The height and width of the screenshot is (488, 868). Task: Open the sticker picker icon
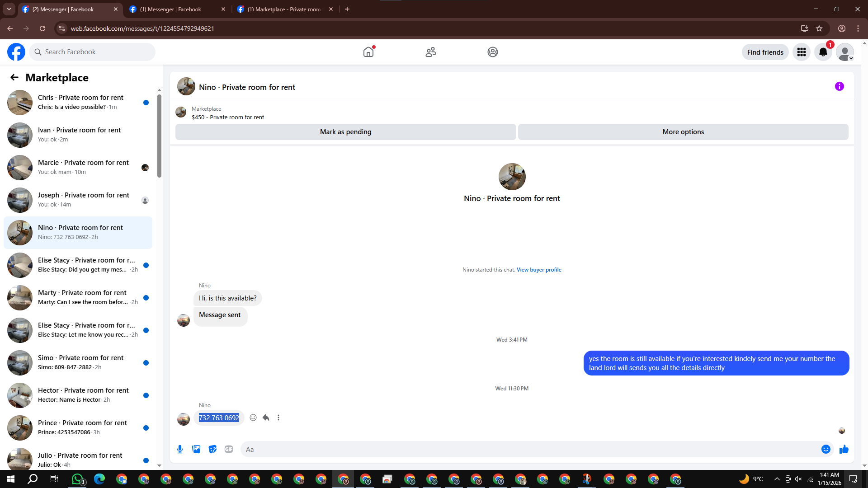click(x=212, y=449)
